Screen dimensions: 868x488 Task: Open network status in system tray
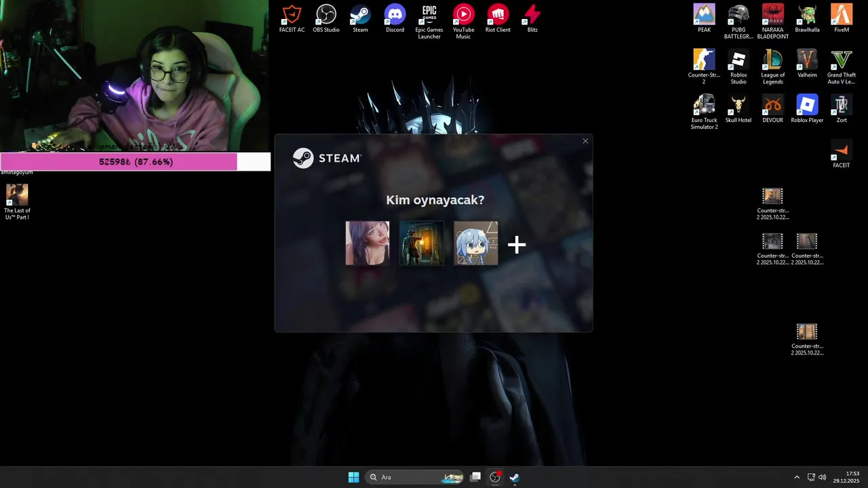(x=811, y=477)
